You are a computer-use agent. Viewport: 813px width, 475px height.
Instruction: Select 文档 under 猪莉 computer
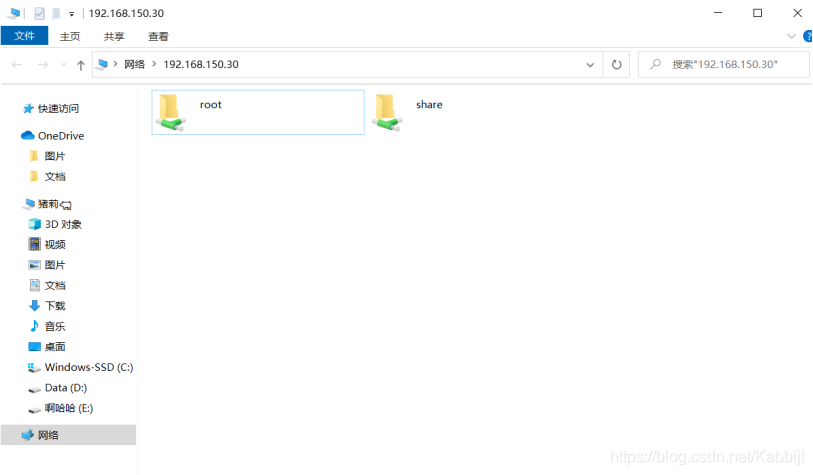tap(54, 285)
